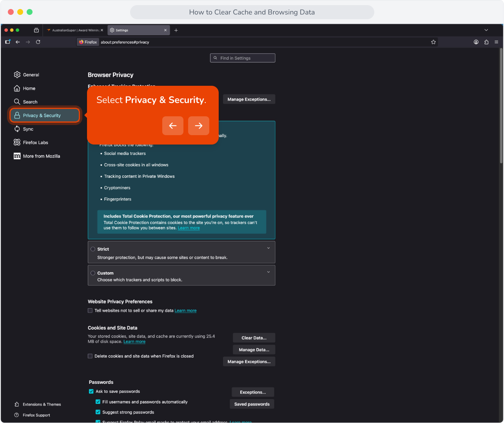The height and width of the screenshot is (423, 504).
Task: Open the Firefox hamburger menu
Action: 497,42
